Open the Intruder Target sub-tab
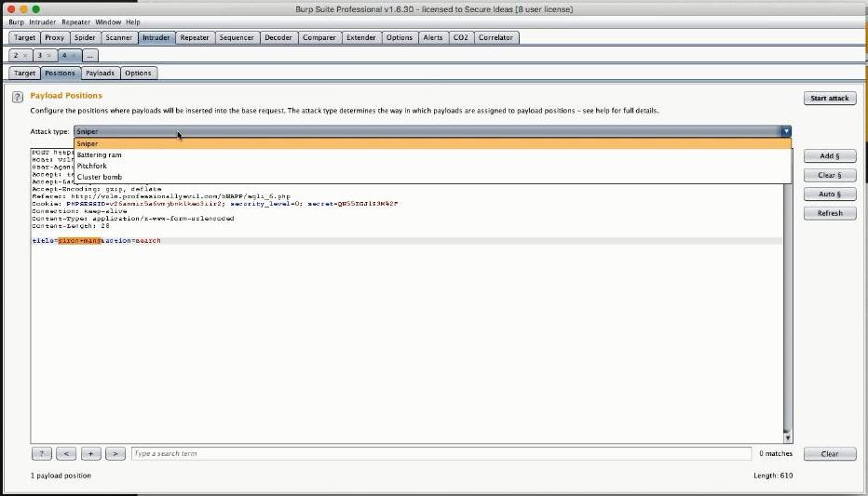The height and width of the screenshot is (496, 868). (24, 73)
